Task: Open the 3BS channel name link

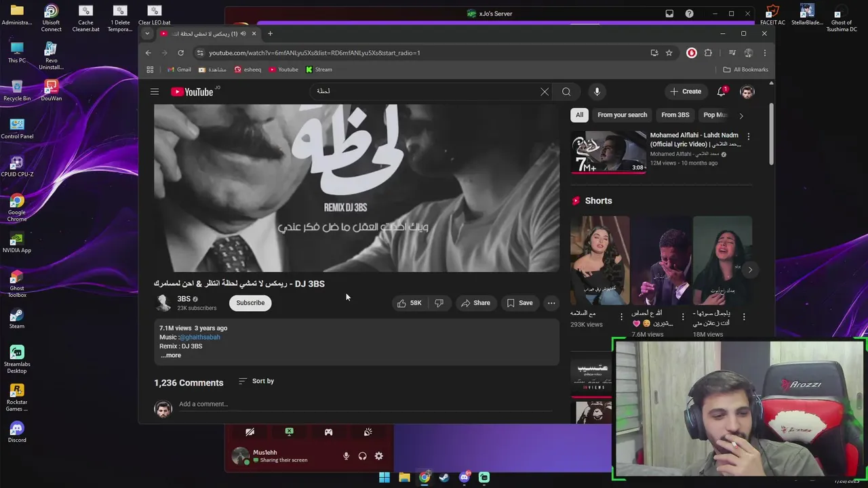Action: point(184,299)
